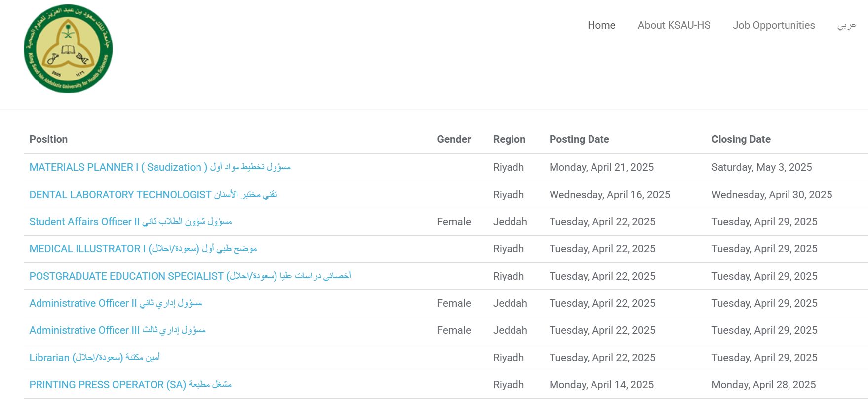Viewport: 868px width, 401px height.
Task: Open POSTGRADUATE EDUCATION SPECIALIST posting
Action: 190,276
